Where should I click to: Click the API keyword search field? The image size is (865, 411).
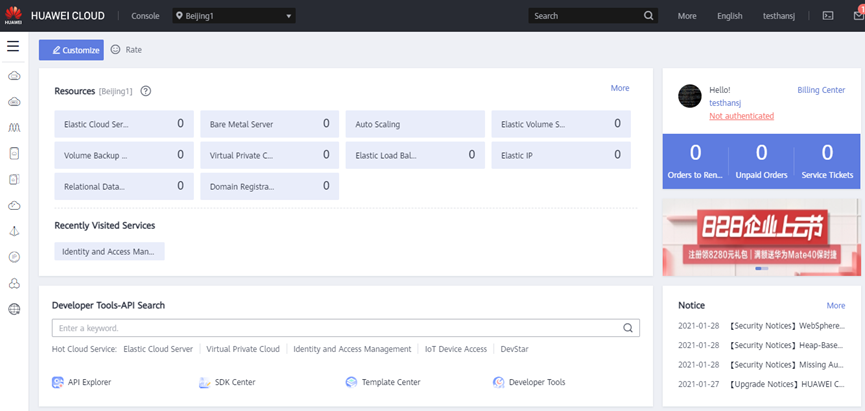(x=336, y=327)
